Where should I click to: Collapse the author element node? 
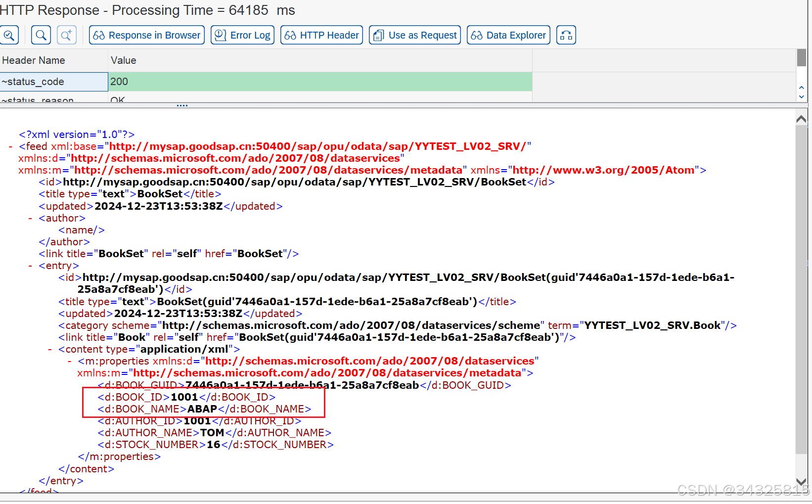pos(29,218)
